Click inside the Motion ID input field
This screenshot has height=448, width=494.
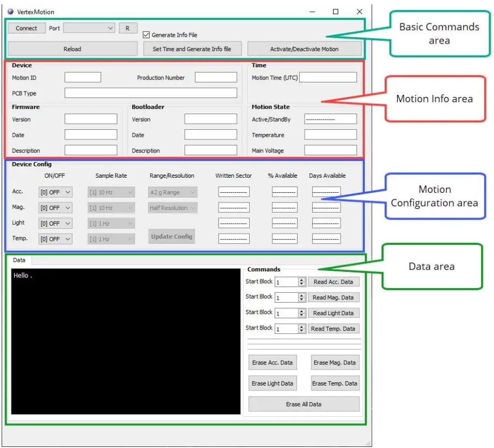(82, 76)
